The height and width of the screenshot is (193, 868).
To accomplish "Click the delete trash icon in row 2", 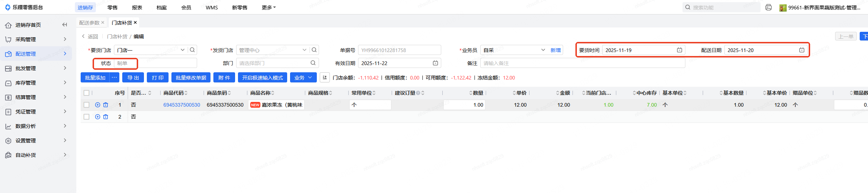I will tap(106, 117).
